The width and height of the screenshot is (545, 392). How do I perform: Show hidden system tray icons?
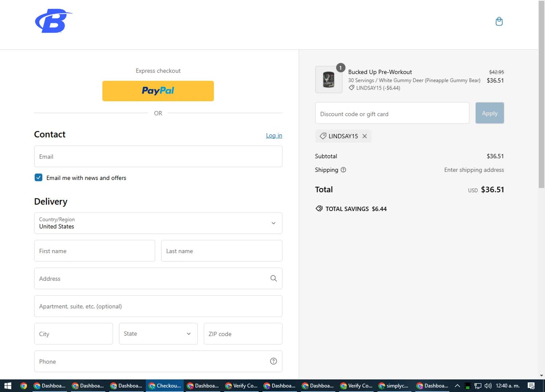click(x=457, y=386)
